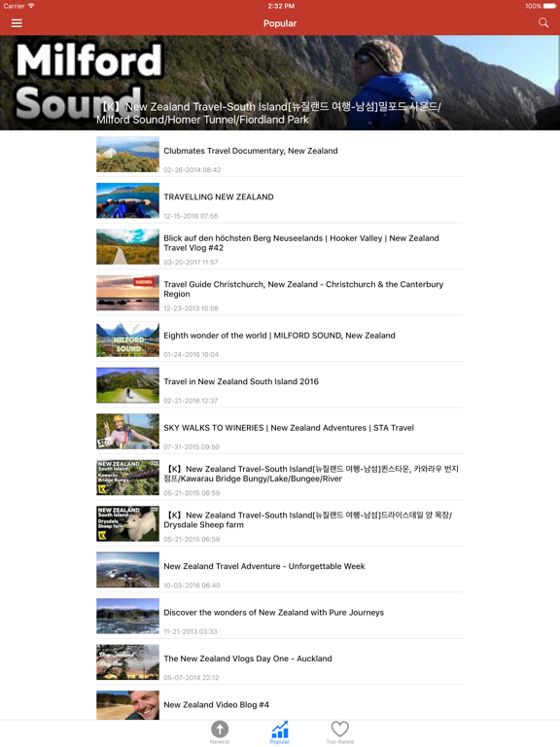560x747 pixels.
Task: Open the hamburger menu icon
Action: (x=17, y=23)
